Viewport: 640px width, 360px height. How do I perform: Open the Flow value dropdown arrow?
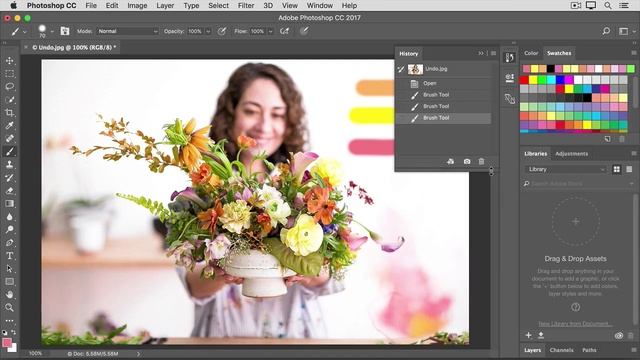(x=270, y=31)
